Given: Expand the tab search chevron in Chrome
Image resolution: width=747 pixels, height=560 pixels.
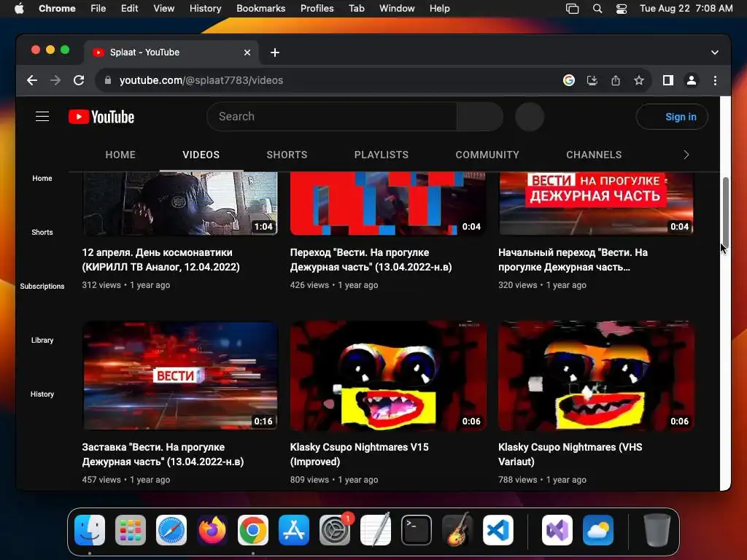Looking at the screenshot, I should 715,52.
